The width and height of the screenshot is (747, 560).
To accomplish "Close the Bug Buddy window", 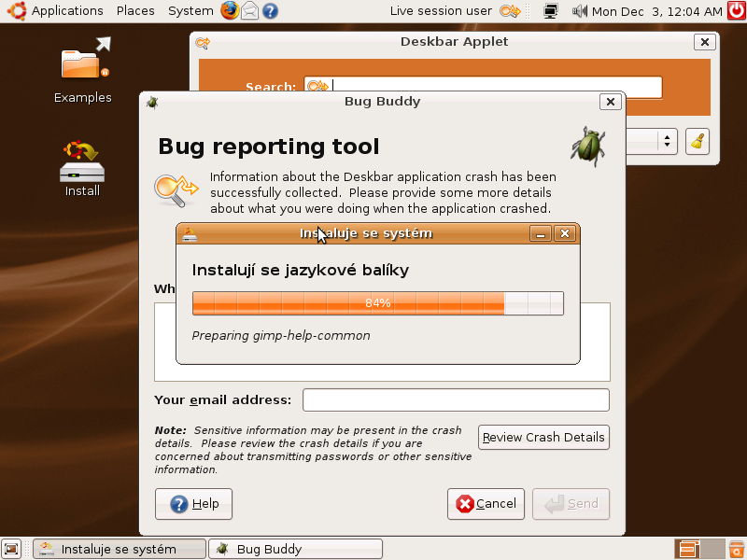I will 611,102.
